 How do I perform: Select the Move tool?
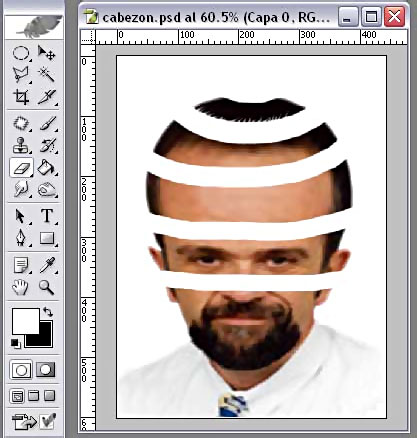pos(46,53)
